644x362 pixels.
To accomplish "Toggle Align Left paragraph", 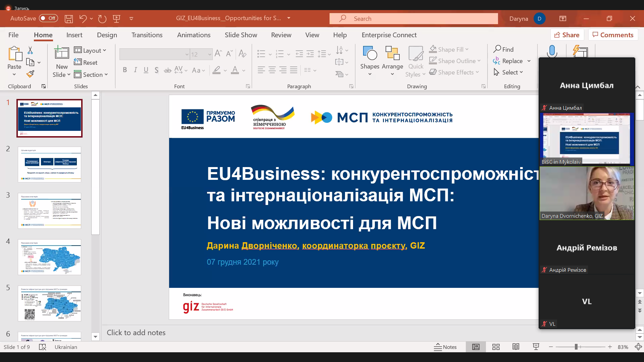I will pos(261,70).
